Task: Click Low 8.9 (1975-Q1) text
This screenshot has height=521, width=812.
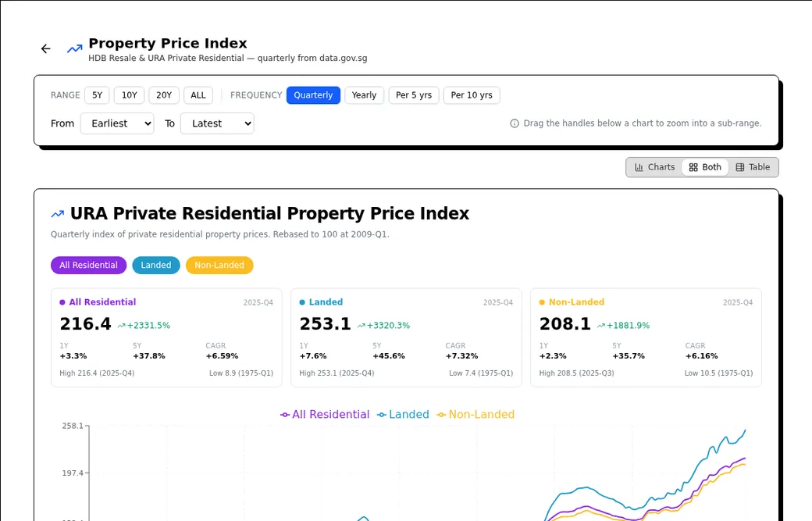Action: (241, 373)
